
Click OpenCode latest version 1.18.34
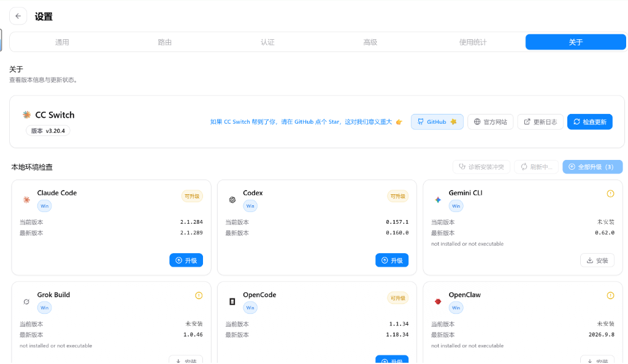[x=397, y=335]
